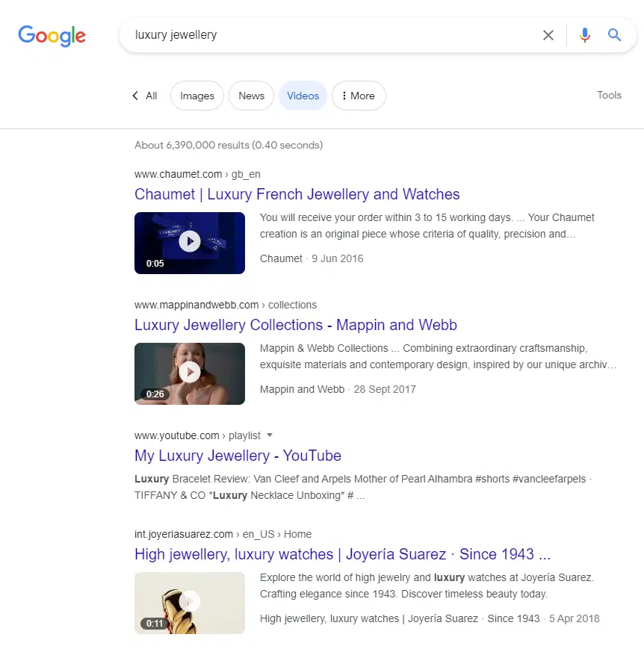This screenshot has width=644, height=655.
Task: Switch to the News search tab
Action: pos(251,96)
